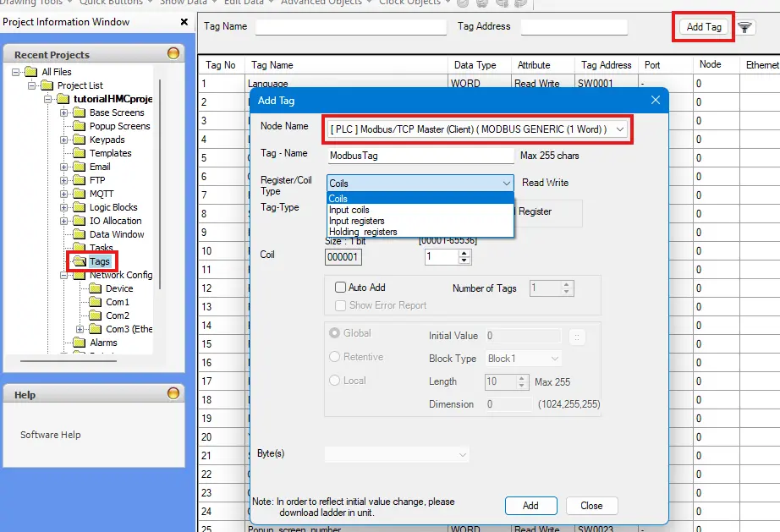Choose Input registers from the list
Image resolution: width=780 pixels, height=532 pixels.
[356, 221]
